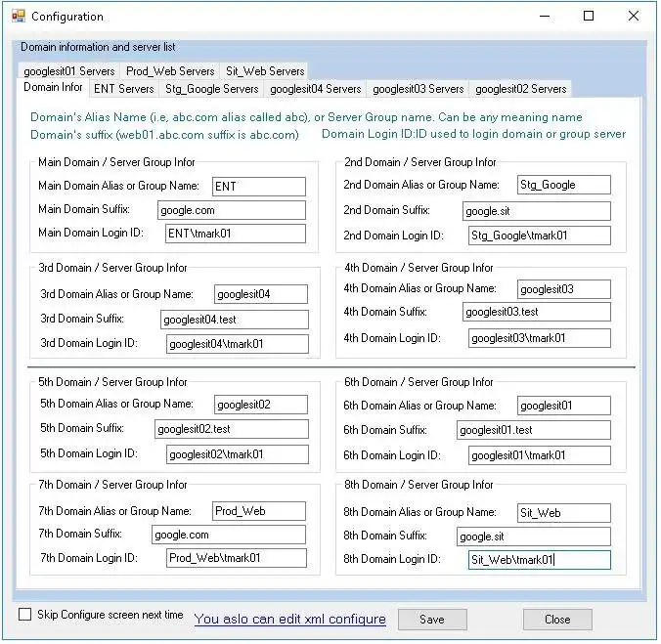661x644 pixels.
Task: Focus the 4th Domain Suffix field
Action: 537,312
